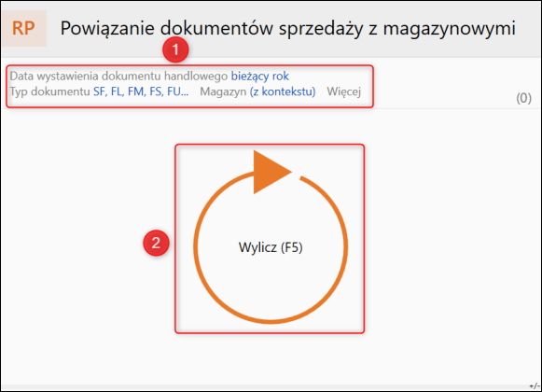Click the Data wystawienia dokumentu handlowego label

coord(118,77)
